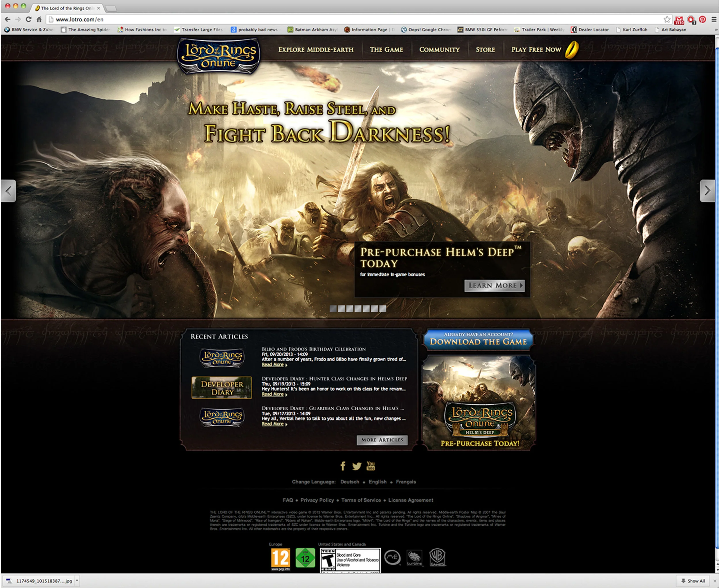Open The Amazing Spider bookmark
This screenshot has width=719, height=588.
click(85, 30)
